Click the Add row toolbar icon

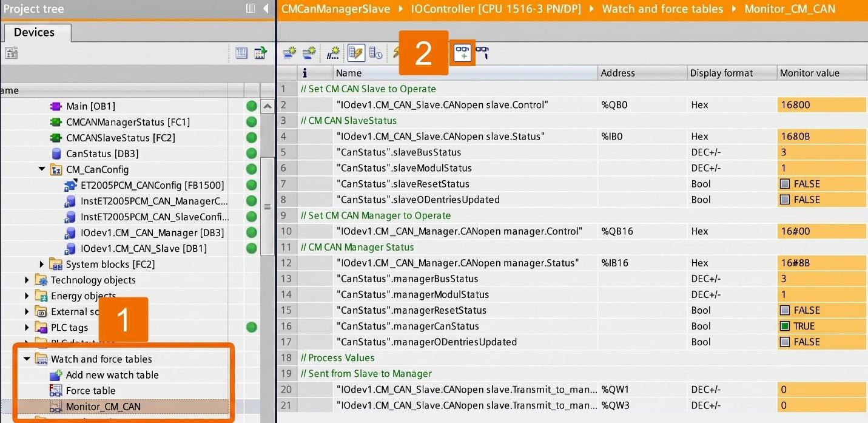309,53
